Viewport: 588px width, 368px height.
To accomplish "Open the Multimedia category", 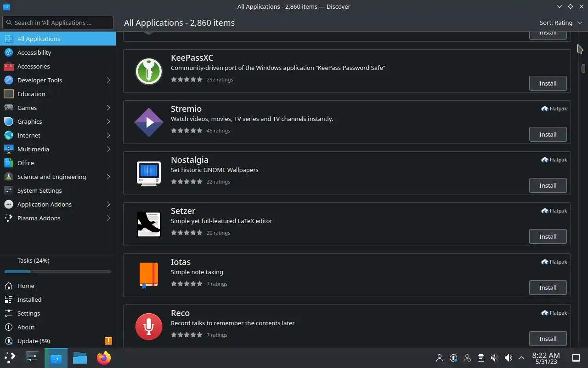I will click(58, 149).
